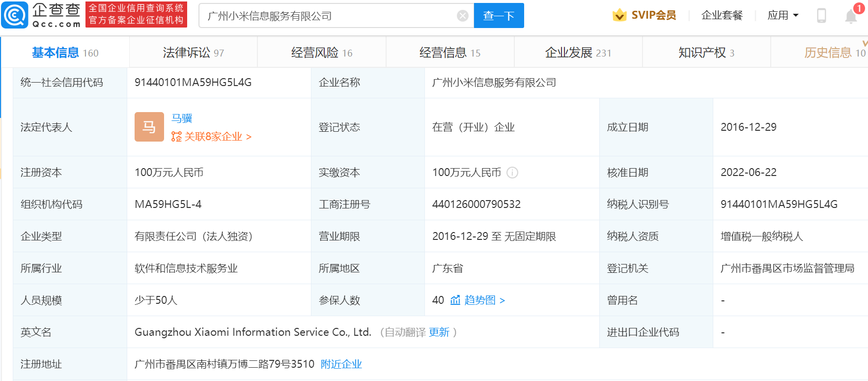Open the mobile phone icon
Image resolution: width=868 pixels, height=381 pixels.
(x=821, y=15)
